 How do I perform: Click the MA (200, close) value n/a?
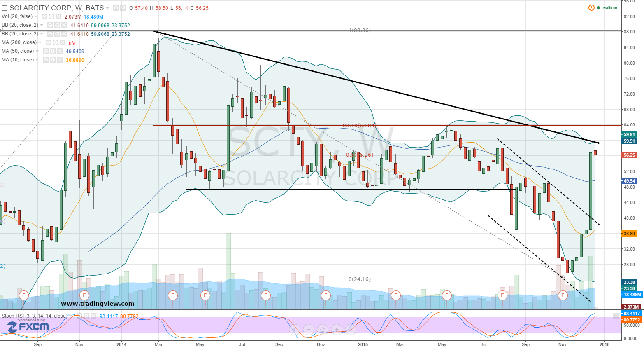pos(72,43)
